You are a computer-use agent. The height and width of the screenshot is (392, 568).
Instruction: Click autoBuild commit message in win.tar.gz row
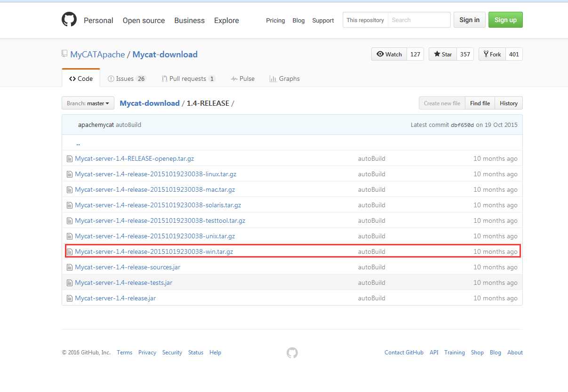tap(371, 252)
